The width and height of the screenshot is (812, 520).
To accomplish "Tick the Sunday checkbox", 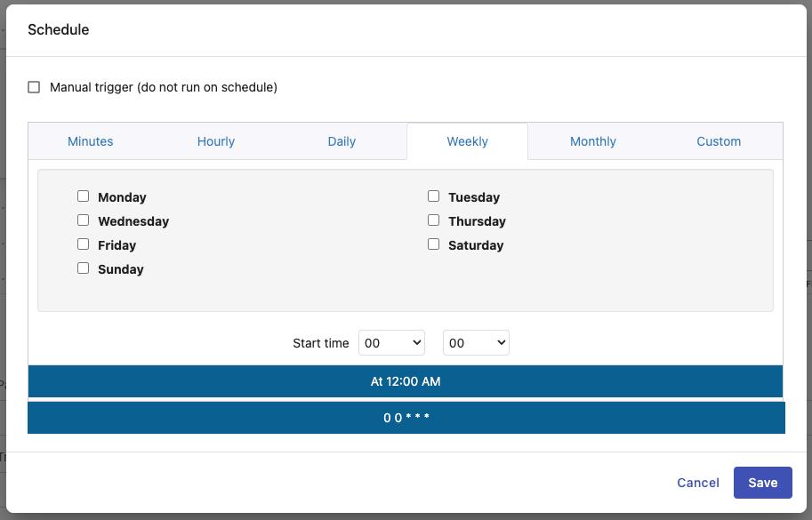I will click(83, 268).
